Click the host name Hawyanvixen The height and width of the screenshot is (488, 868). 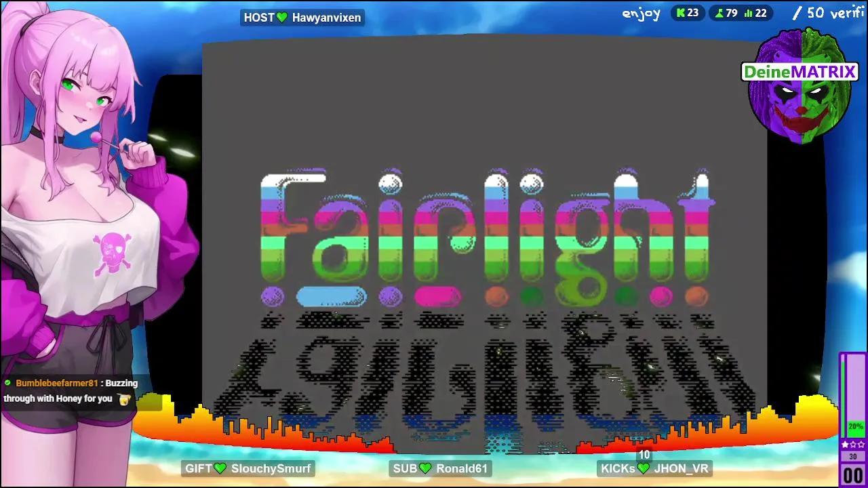tap(326, 18)
